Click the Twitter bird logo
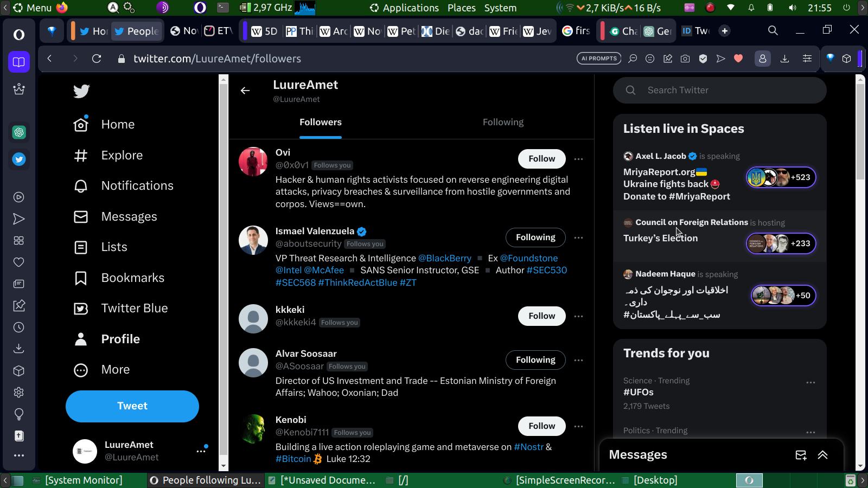The width and height of the screenshot is (868, 488). (x=81, y=91)
